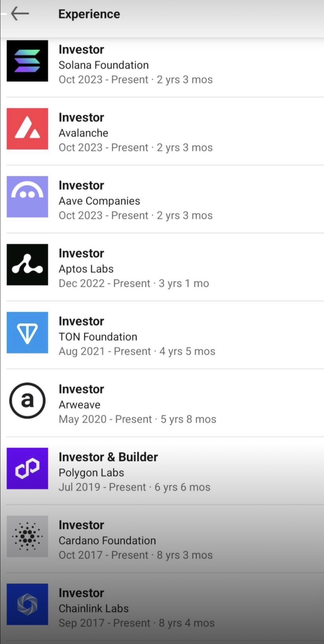The image size is (324, 644).
Task: Tap the Chainlink Labs logo
Action: (27, 604)
